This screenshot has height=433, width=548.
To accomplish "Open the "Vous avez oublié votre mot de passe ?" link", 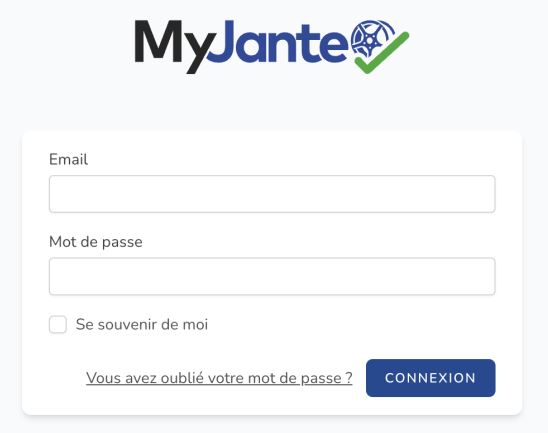I will [x=219, y=378].
